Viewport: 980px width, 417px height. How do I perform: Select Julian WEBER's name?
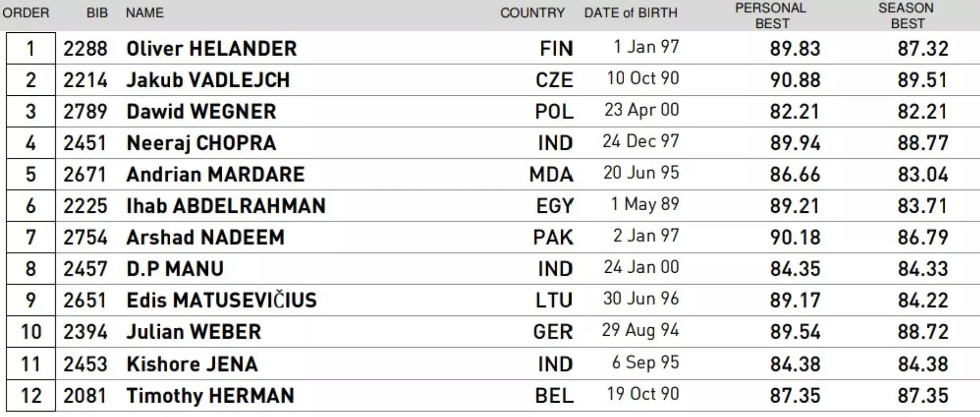coord(194,331)
